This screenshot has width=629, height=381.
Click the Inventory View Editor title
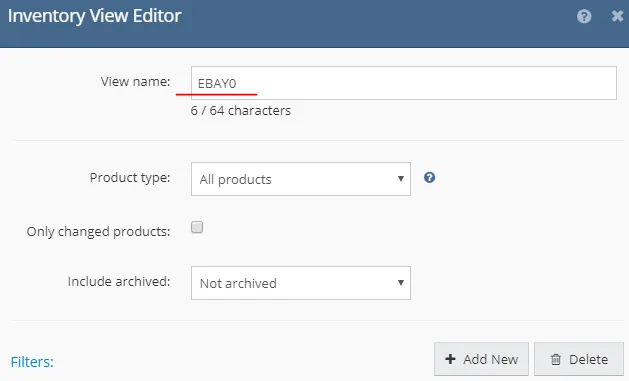click(95, 16)
